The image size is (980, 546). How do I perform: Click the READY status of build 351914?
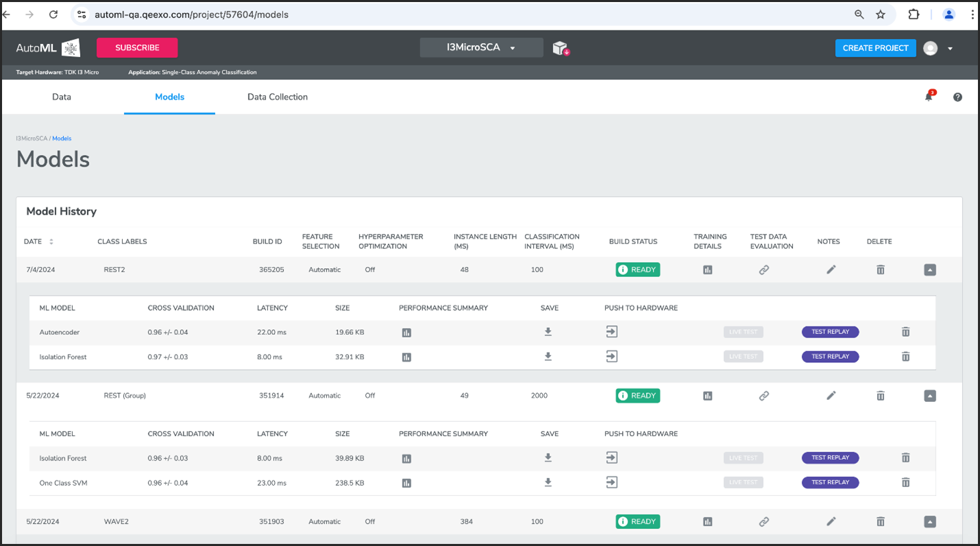tap(637, 396)
